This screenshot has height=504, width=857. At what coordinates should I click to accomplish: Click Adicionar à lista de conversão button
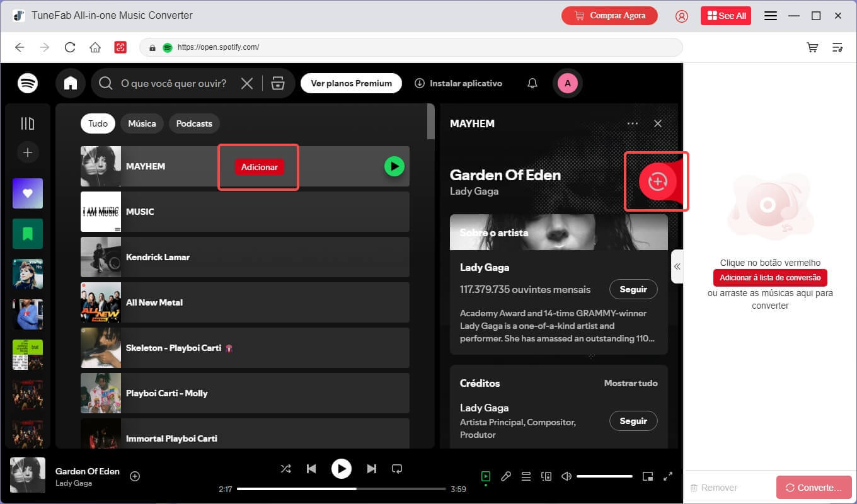tap(770, 278)
